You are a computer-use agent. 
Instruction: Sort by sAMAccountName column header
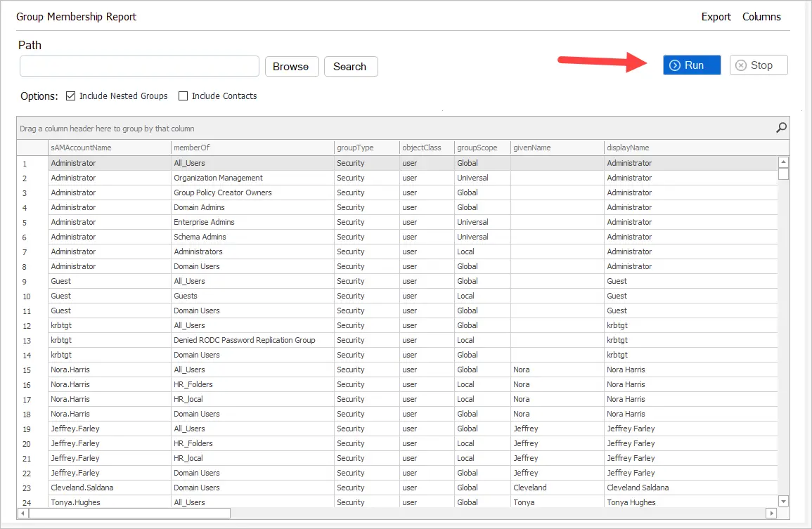109,148
